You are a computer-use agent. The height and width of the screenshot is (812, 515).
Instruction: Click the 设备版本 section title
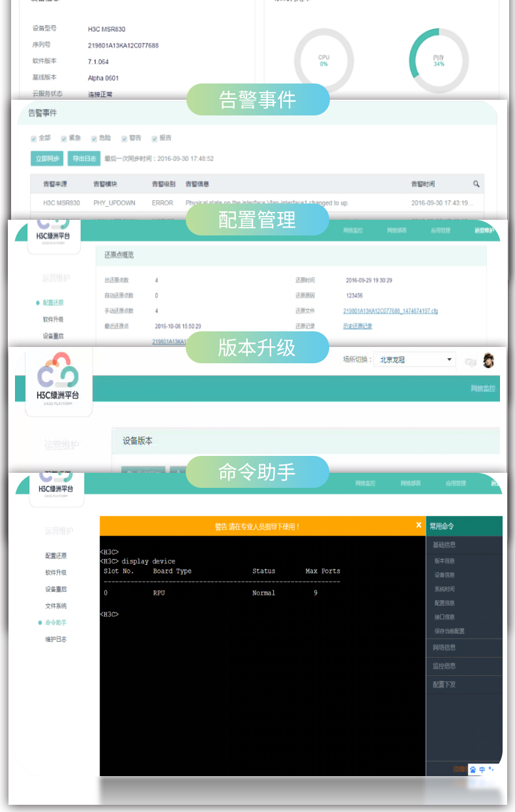click(x=138, y=442)
